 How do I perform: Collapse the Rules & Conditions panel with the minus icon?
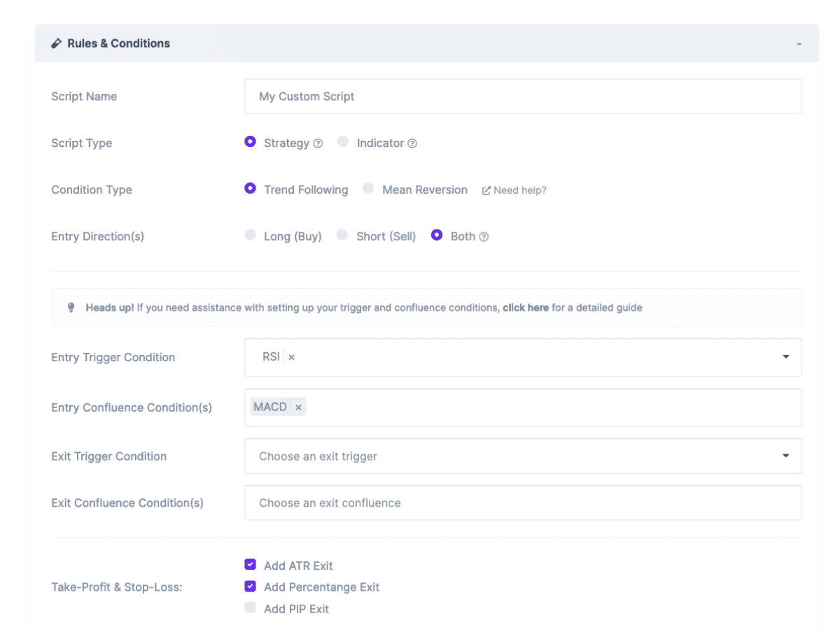tap(799, 44)
